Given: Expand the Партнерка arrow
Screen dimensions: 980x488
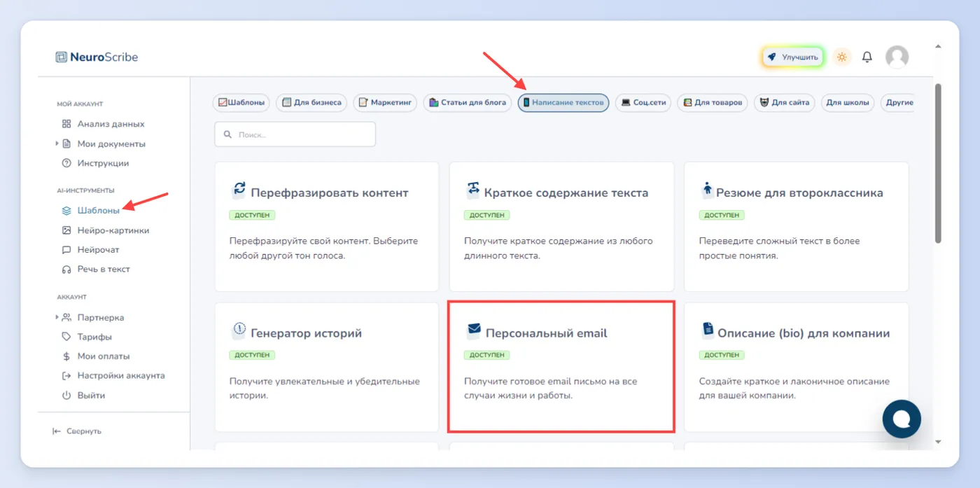Looking at the screenshot, I should (57, 317).
